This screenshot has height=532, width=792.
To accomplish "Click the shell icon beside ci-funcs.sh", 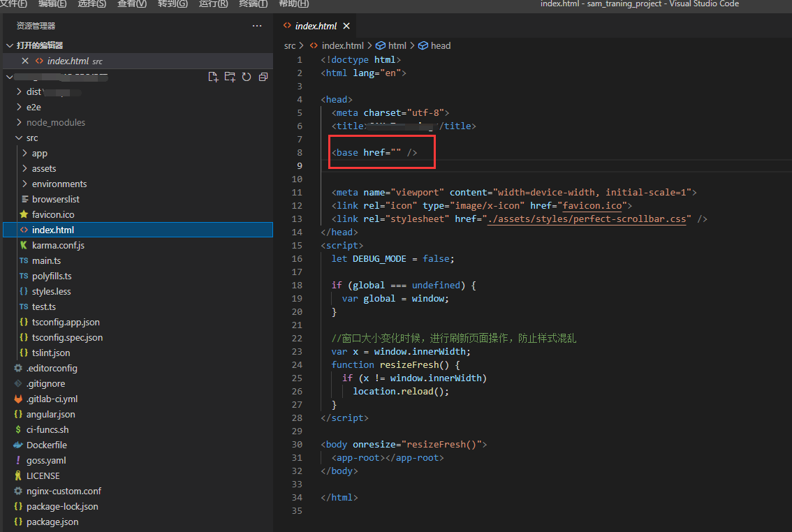I will (x=18, y=429).
